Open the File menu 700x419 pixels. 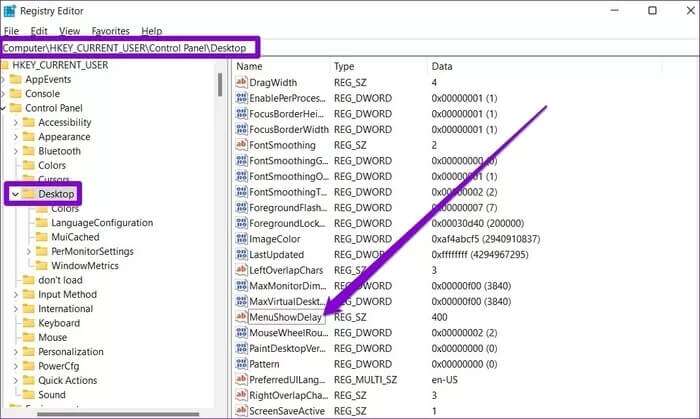(x=11, y=31)
